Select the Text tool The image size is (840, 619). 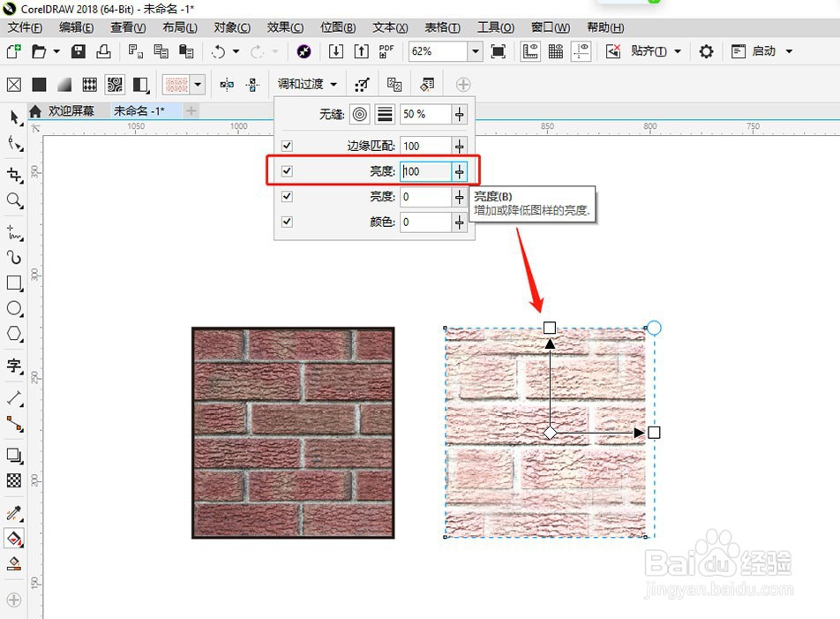14,366
